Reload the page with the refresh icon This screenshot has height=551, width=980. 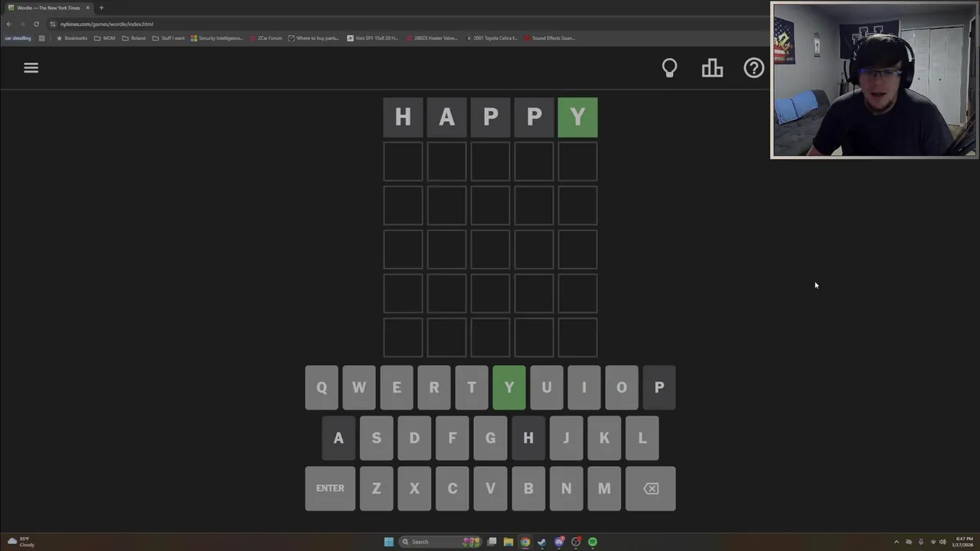coord(36,24)
